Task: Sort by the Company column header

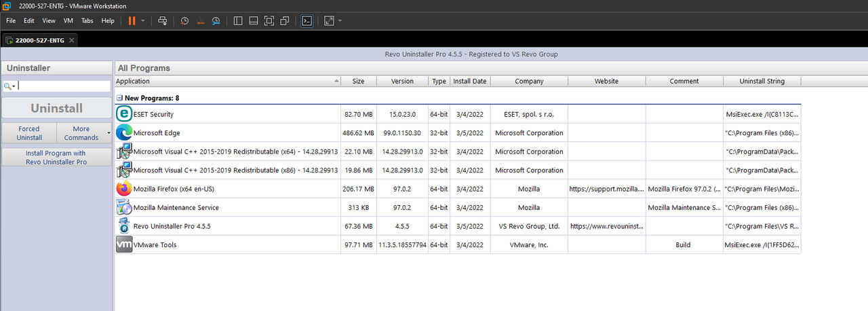Action: click(529, 81)
